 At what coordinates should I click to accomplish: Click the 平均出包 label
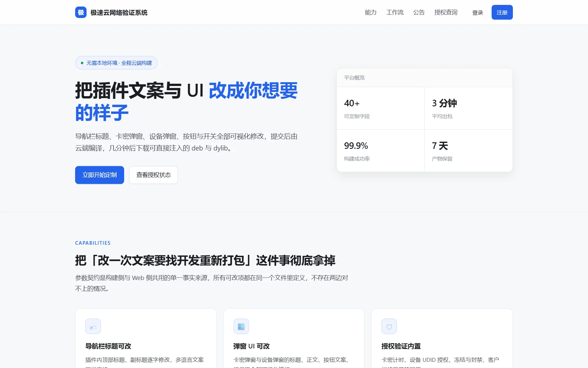442,116
